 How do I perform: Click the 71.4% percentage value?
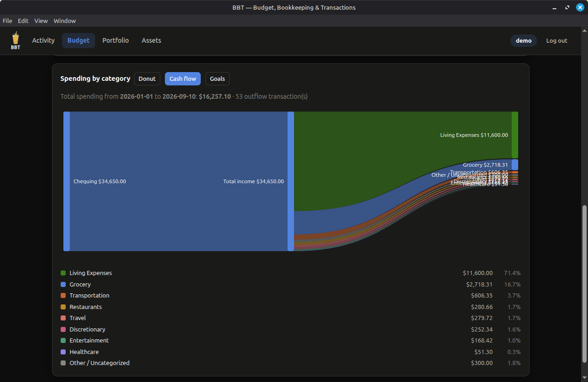pyautogui.click(x=512, y=273)
